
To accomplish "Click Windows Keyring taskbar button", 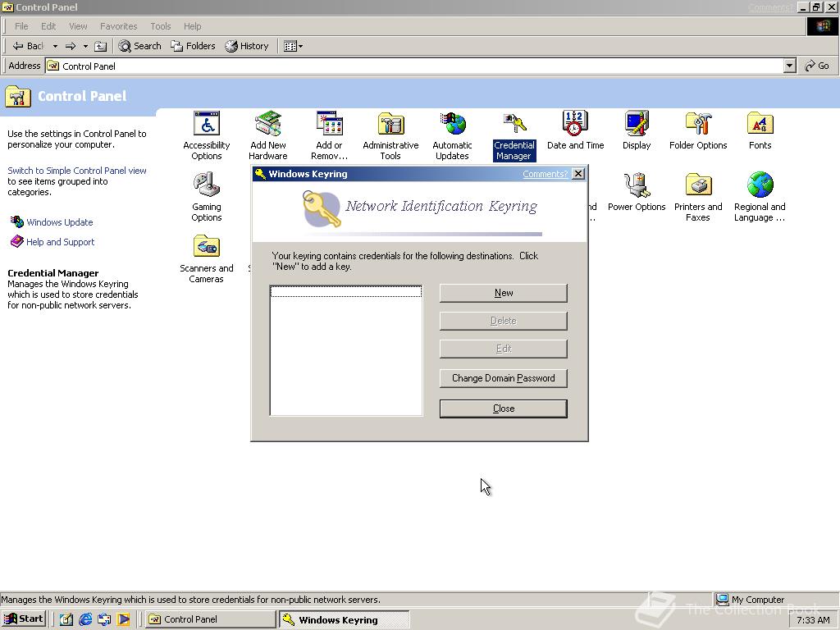I will pos(344,619).
